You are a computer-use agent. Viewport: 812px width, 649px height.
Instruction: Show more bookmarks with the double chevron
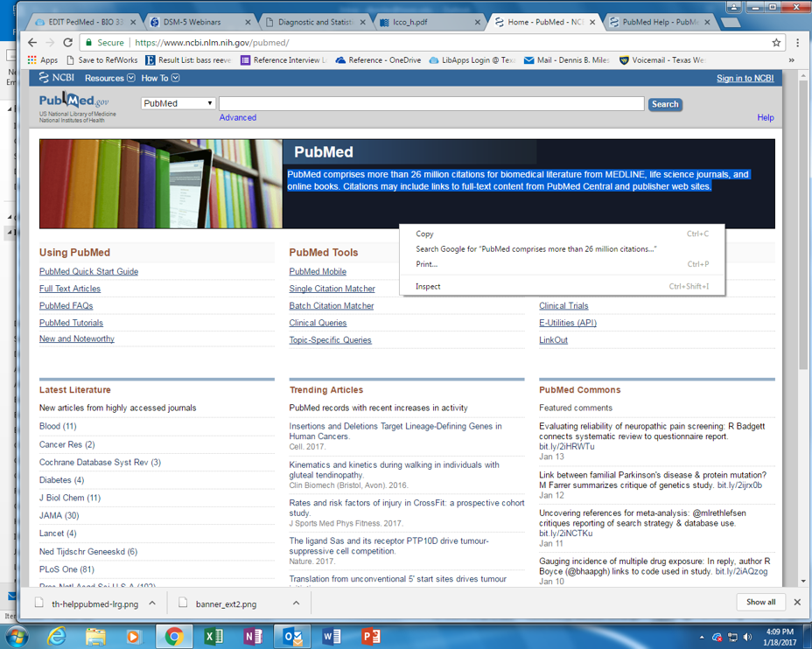coord(791,60)
